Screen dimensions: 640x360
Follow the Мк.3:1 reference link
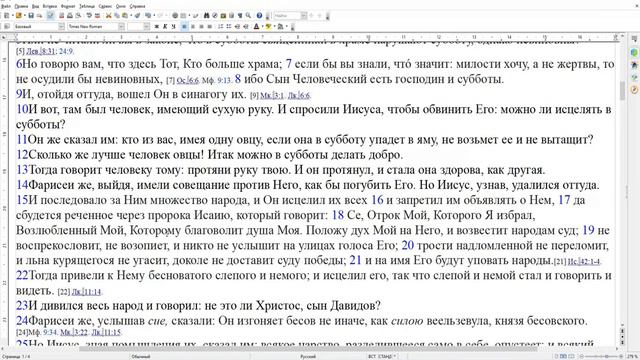(x=272, y=96)
